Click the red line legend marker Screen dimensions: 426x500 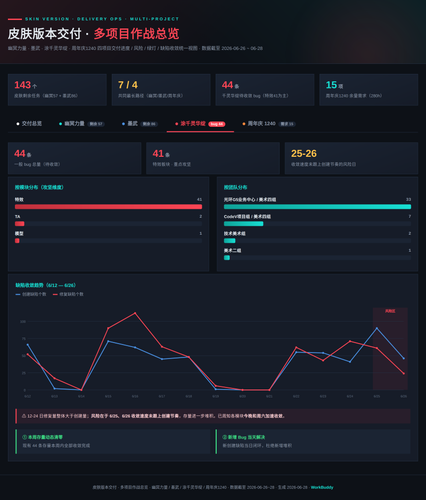click(55, 294)
